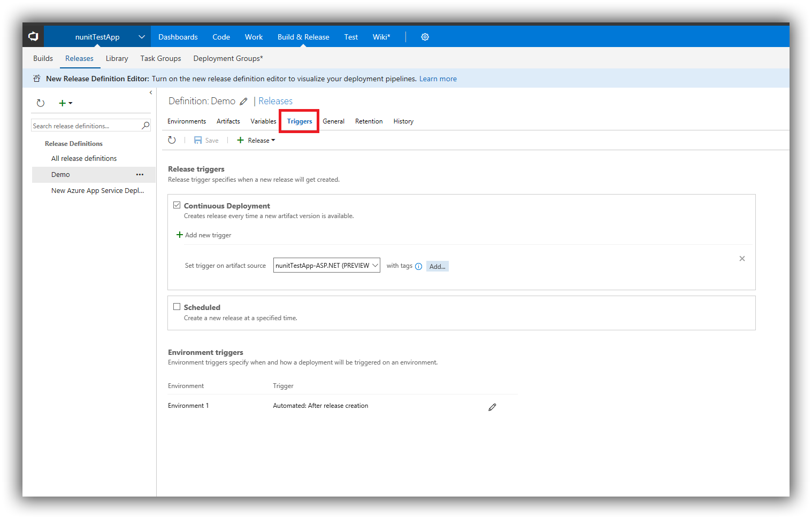Click the banner announcement icon
This screenshot has height=519, width=812.
tap(37, 79)
